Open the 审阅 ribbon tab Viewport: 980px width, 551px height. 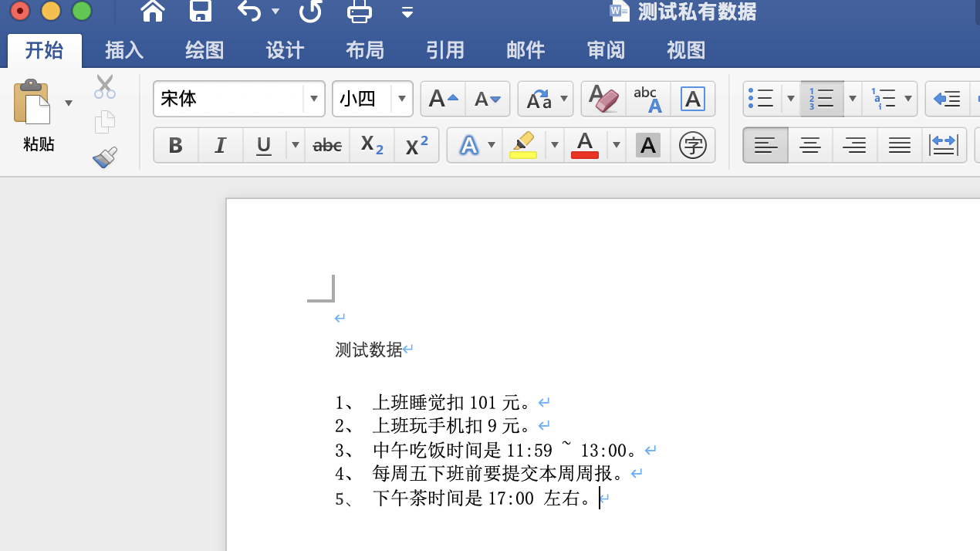pyautogui.click(x=606, y=49)
